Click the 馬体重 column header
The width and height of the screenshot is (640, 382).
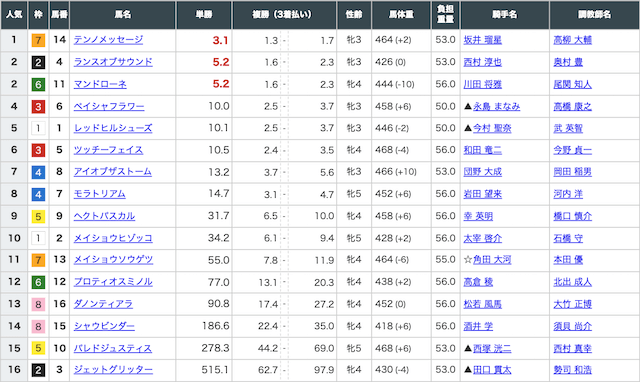click(401, 15)
